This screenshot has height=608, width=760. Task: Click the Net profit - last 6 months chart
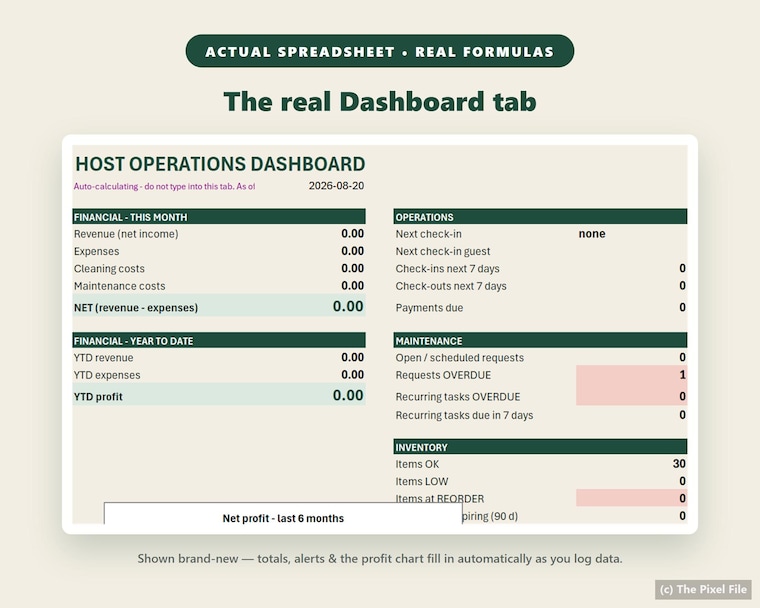[283, 513]
